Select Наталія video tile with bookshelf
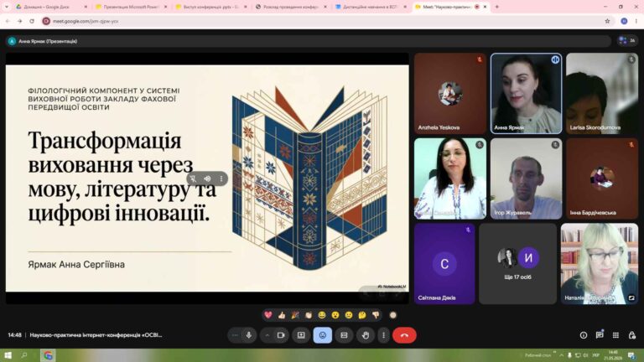This screenshot has width=644, height=362. coord(600,263)
